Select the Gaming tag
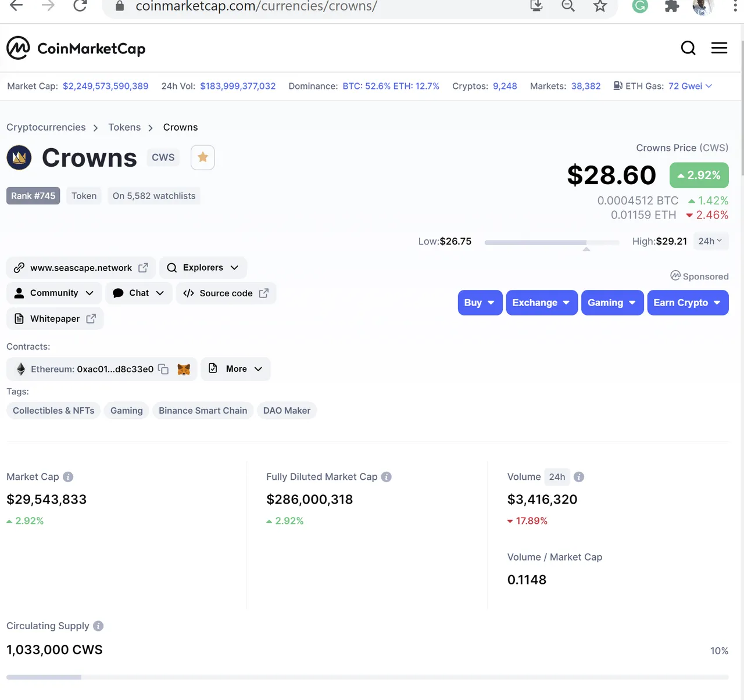This screenshot has width=744, height=700. point(127,411)
